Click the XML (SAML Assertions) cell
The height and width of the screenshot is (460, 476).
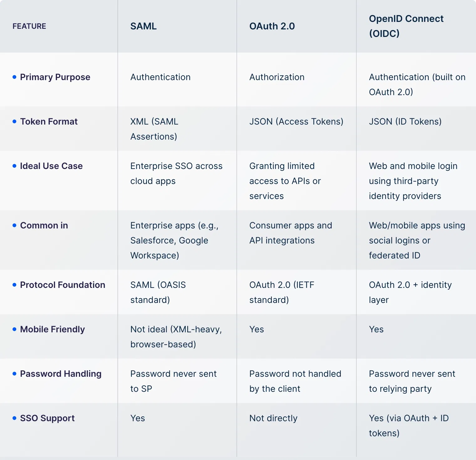point(154,129)
